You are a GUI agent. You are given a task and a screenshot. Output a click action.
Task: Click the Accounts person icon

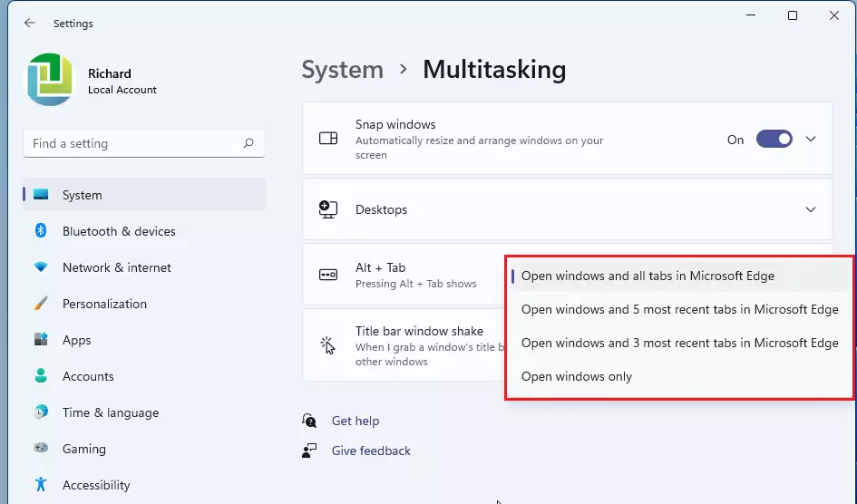point(41,376)
